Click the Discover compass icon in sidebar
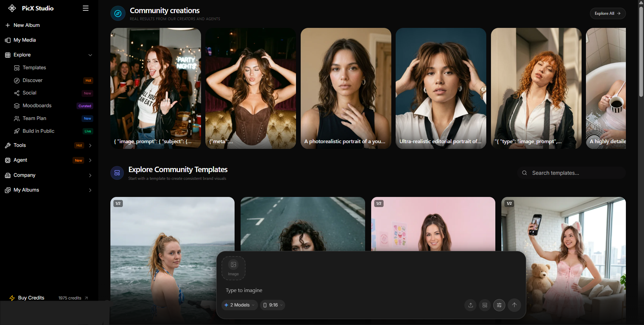Image resolution: width=644 pixels, height=325 pixels. 17,81
